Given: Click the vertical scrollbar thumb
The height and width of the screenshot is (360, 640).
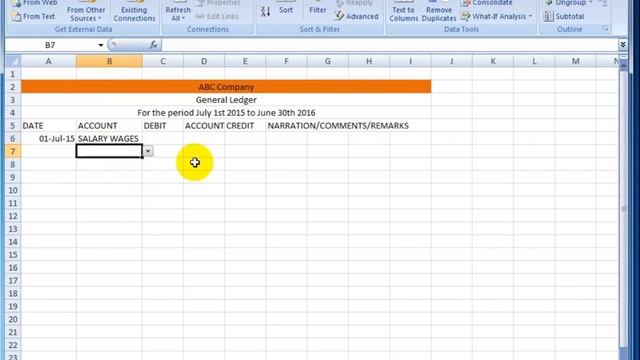Looking at the screenshot, I should click(623, 209).
